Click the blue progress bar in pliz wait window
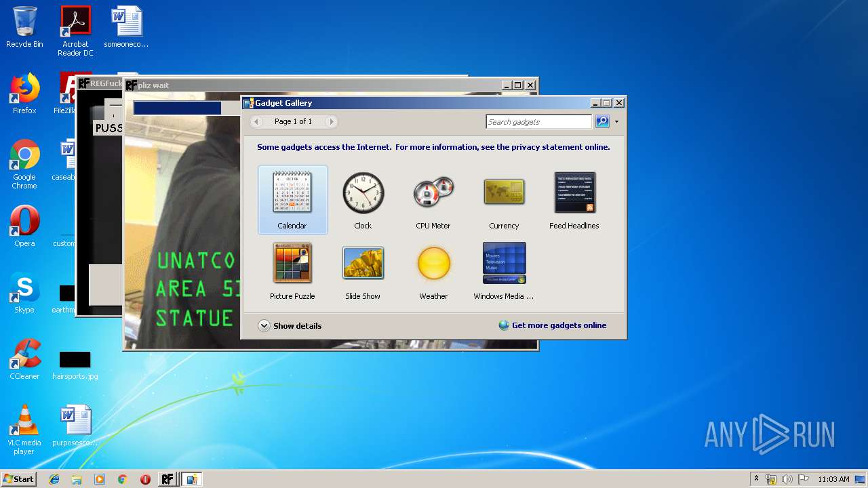Image resolution: width=868 pixels, height=488 pixels. pyautogui.click(x=177, y=108)
